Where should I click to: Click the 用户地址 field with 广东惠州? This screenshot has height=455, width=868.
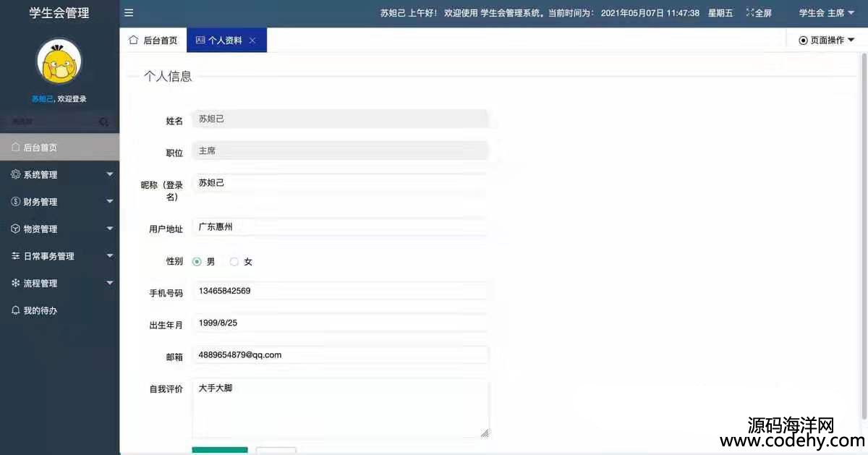click(340, 227)
